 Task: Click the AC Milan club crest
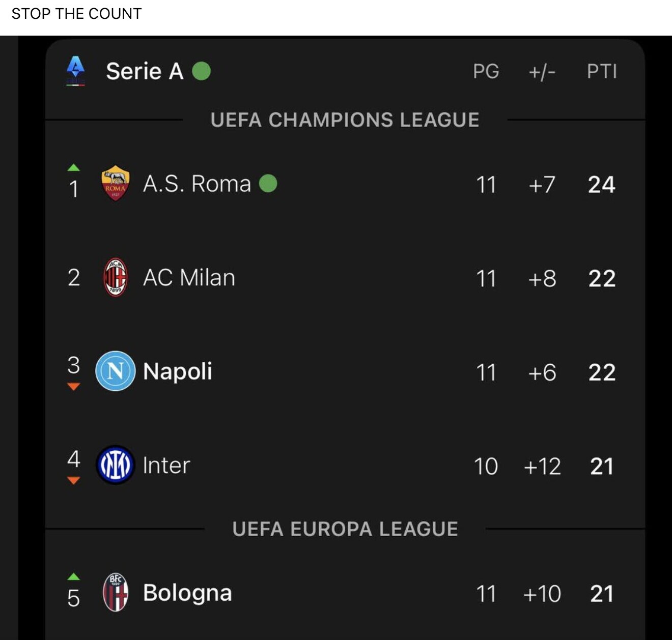(116, 277)
